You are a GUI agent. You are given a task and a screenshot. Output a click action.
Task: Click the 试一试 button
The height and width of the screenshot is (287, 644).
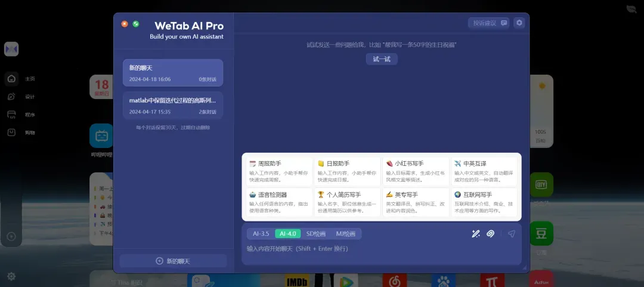coord(382,59)
